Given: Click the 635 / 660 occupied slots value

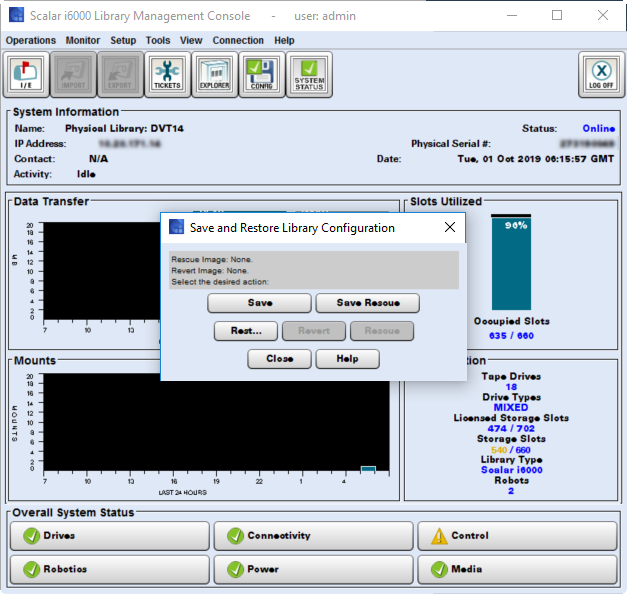Looking at the screenshot, I should (511, 336).
